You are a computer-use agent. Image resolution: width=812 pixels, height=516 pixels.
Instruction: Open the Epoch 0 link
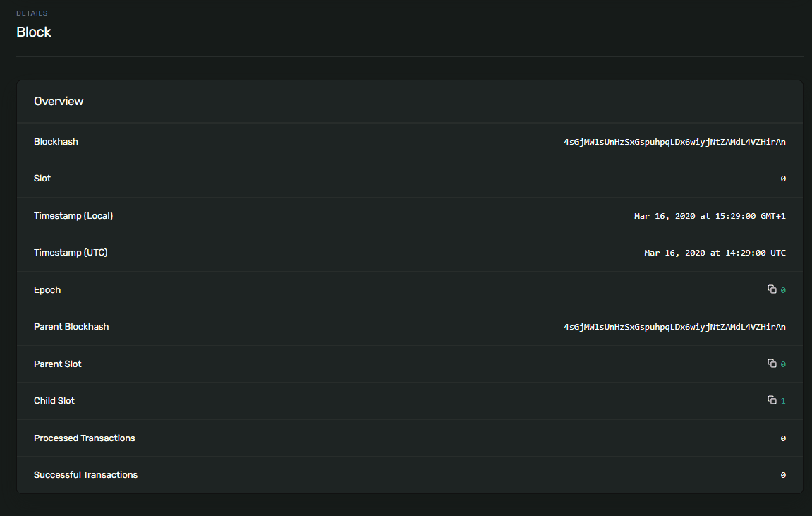[783, 290]
